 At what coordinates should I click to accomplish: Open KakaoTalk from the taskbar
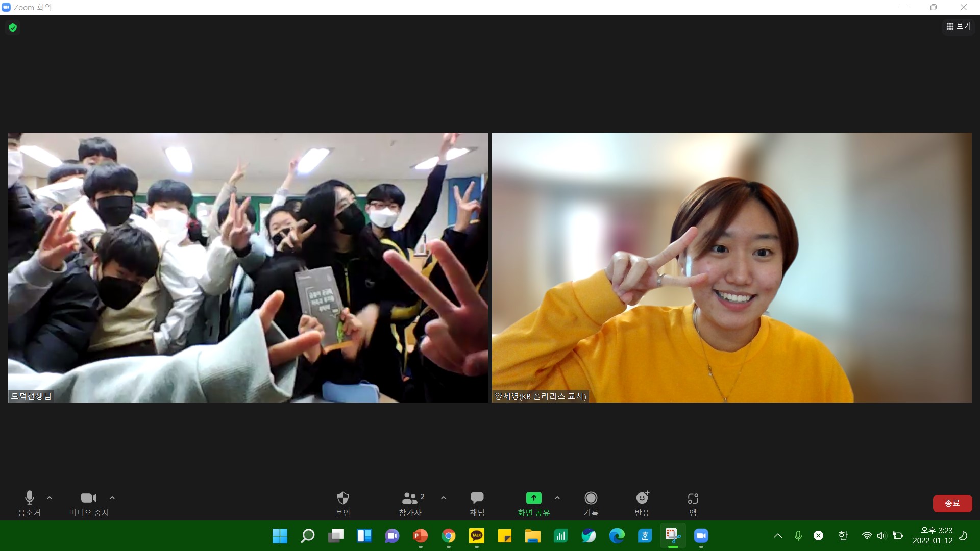[476, 535]
